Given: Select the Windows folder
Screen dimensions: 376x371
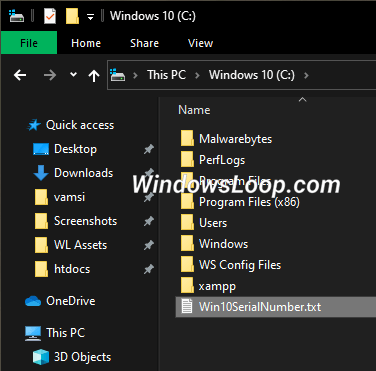Looking at the screenshot, I should 224,244.
